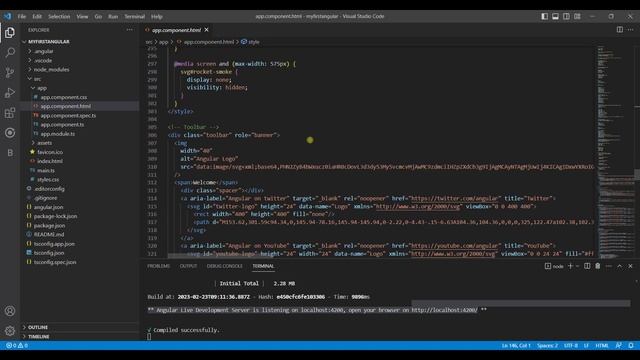Toggle bottom panel layout icon

[x=556, y=16]
